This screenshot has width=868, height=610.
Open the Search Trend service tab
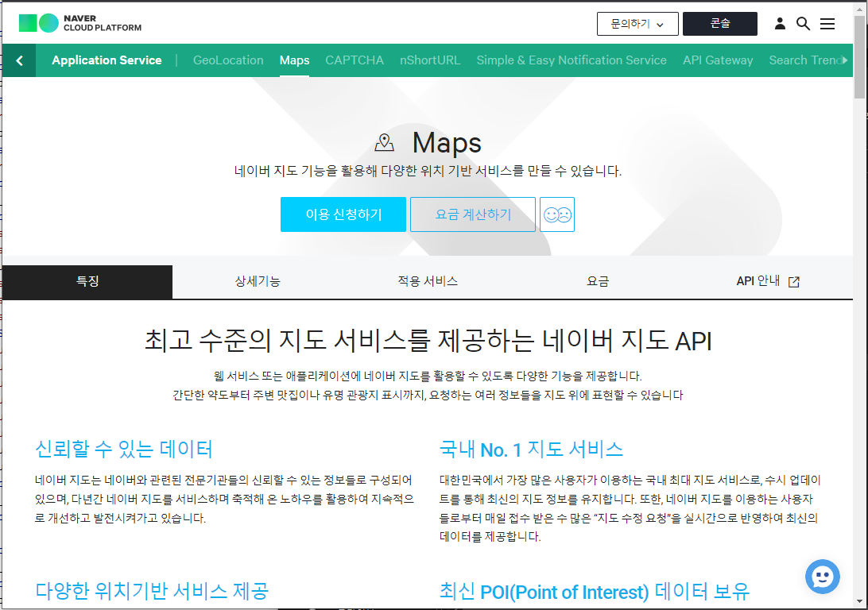coord(806,60)
